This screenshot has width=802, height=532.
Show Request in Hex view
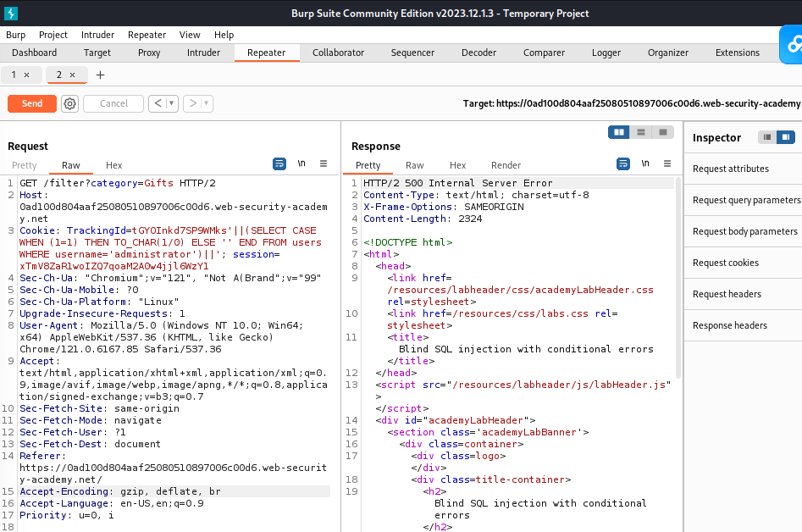pos(114,165)
